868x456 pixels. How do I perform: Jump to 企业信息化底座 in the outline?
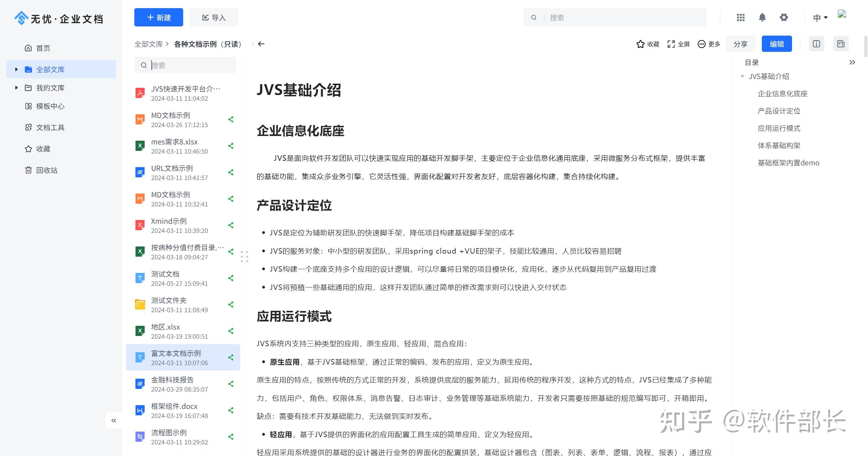[783, 94]
